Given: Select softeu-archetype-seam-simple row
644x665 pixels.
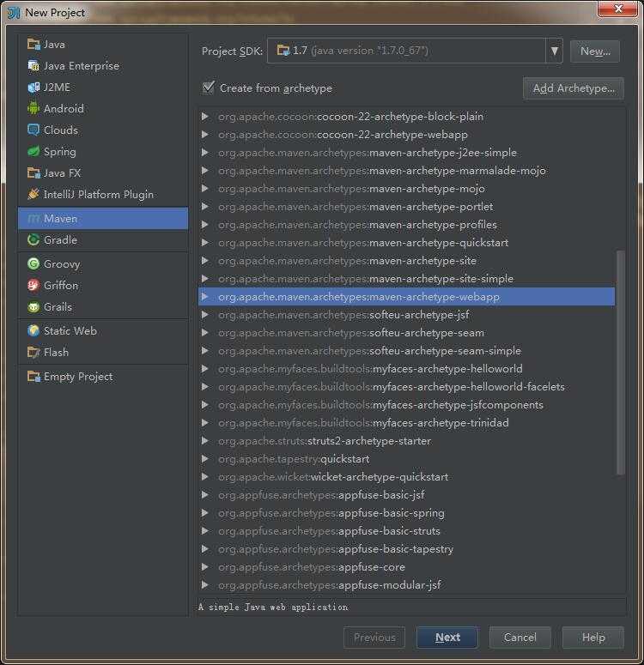Looking at the screenshot, I should click(406, 351).
